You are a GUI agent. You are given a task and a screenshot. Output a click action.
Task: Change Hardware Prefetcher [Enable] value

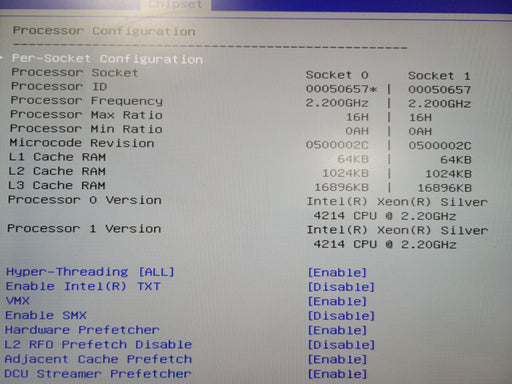click(x=337, y=331)
